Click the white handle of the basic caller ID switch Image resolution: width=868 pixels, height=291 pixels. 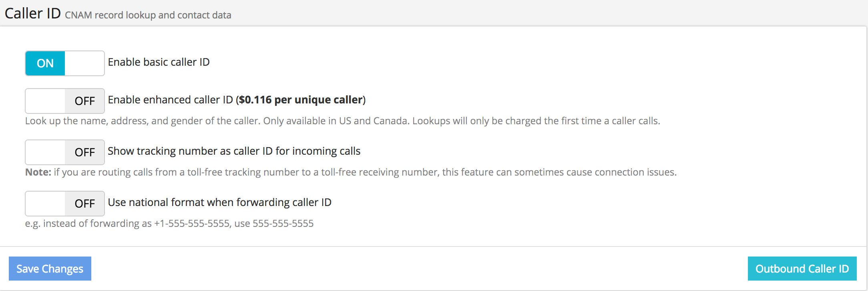click(x=84, y=63)
